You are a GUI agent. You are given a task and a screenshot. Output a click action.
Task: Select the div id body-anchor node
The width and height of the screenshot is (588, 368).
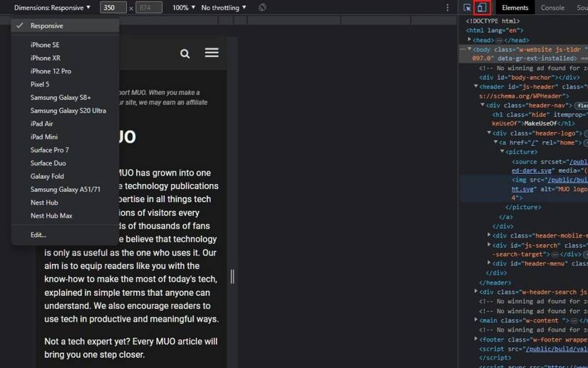coord(530,77)
